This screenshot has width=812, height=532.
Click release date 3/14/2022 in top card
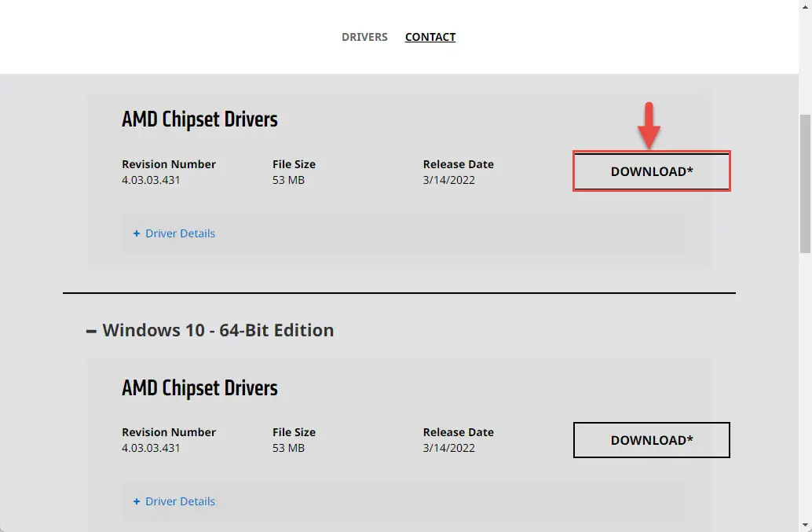tap(448, 180)
